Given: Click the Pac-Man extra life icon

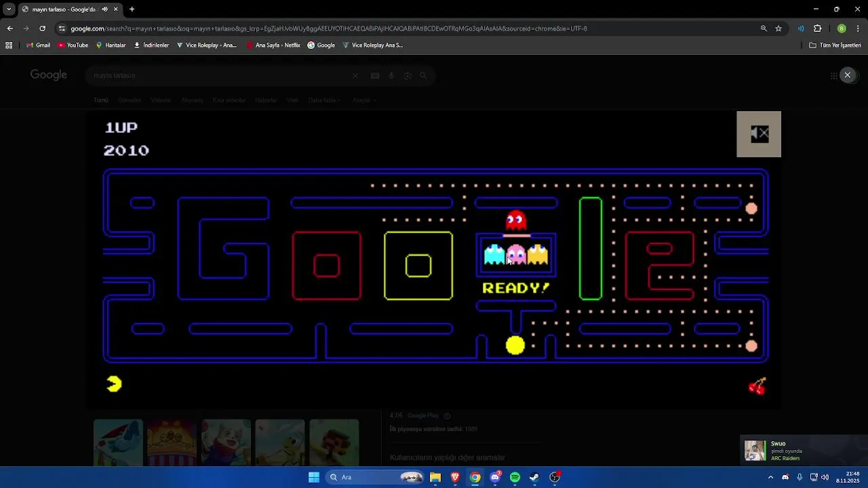Looking at the screenshot, I should point(114,384).
